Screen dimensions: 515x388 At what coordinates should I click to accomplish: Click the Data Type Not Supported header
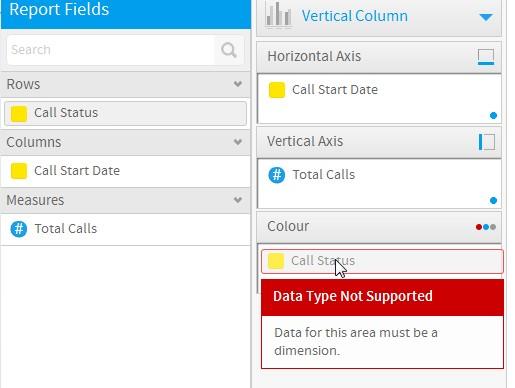pos(382,297)
